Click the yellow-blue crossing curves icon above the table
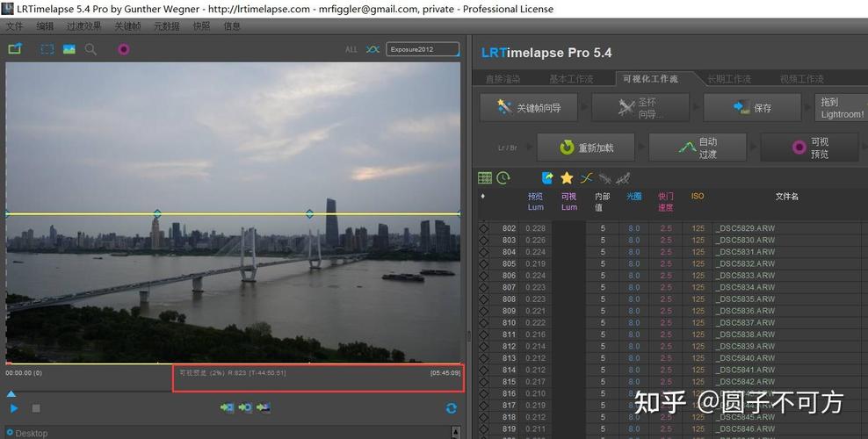868x439 pixels. pyautogui.click(x=586, y=178)
